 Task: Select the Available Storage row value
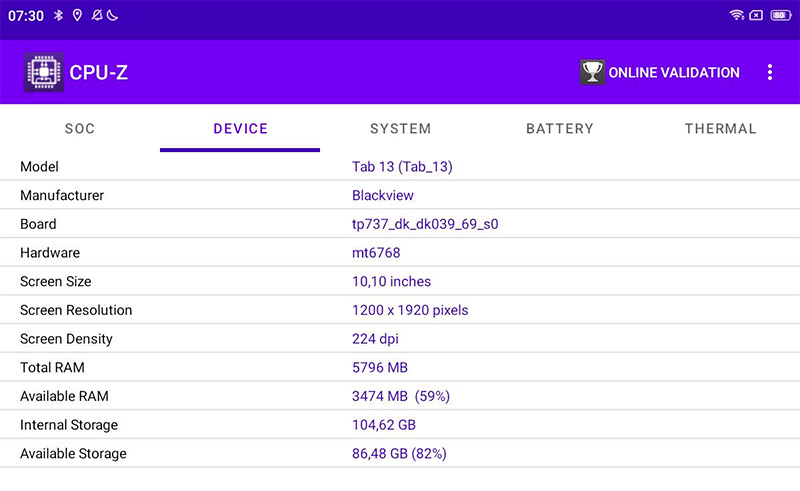399,453
